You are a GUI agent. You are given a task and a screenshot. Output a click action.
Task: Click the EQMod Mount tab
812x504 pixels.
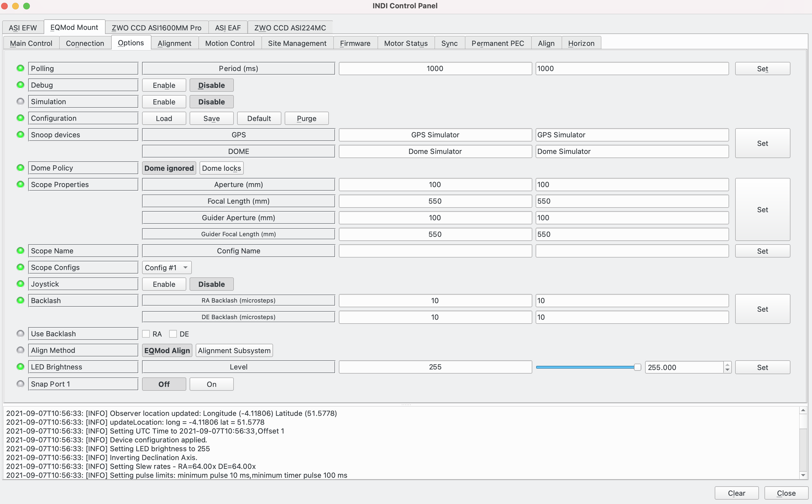point(74,27)
